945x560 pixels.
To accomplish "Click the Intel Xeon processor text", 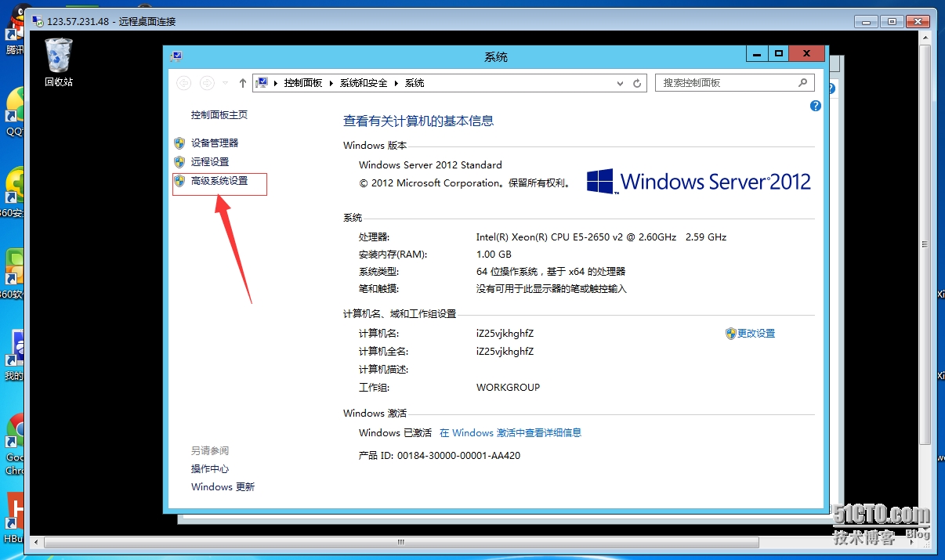I will pyautogui.click(x=601, y=237).
